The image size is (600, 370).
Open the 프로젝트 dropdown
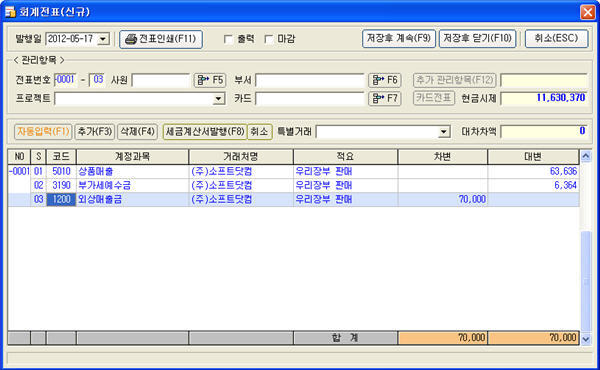[218, 99]
